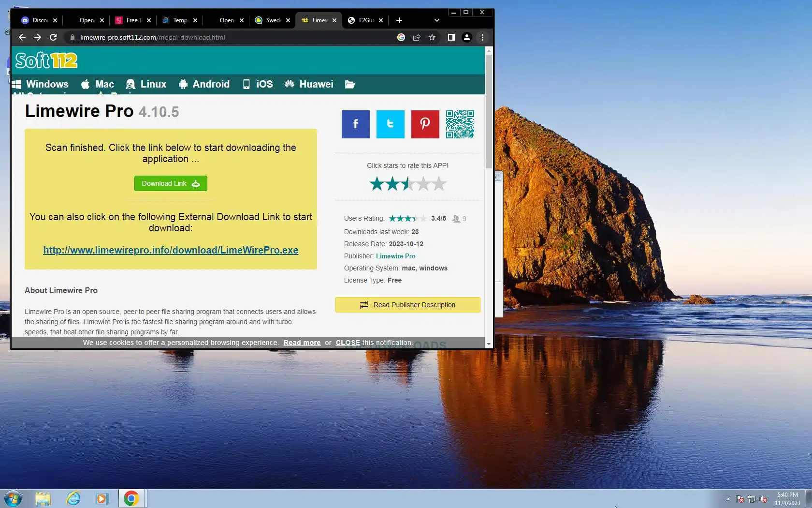Expand the tab search dropdown
The height and width of the screenshot is (508, 812).
pyautogui.click(x=436, y=20)
